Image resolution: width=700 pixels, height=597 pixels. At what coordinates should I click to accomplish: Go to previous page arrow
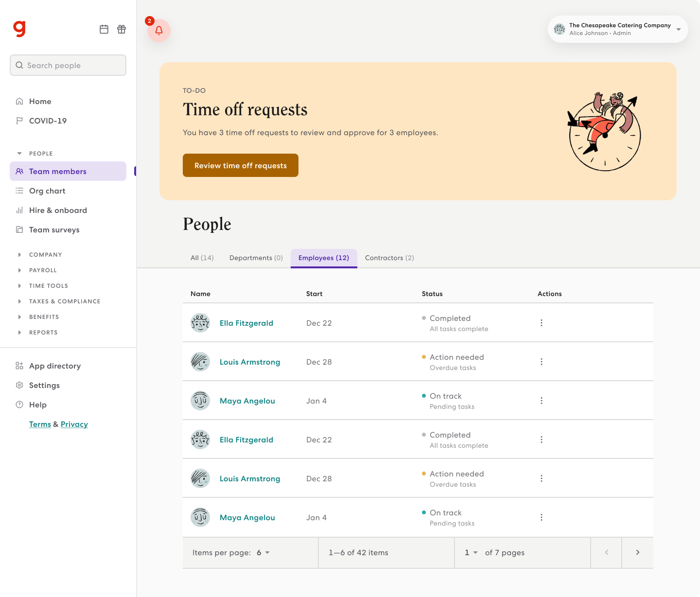coord(607,552)
